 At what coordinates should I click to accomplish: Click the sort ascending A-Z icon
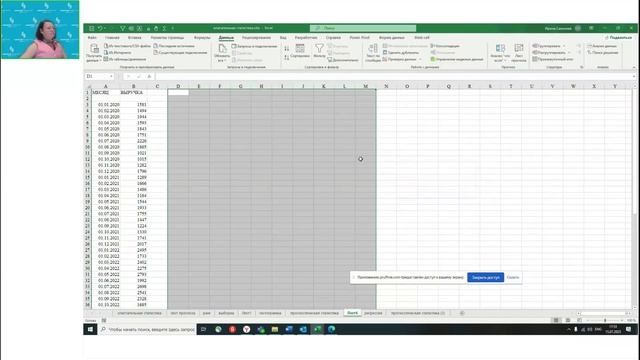(287, 49)
